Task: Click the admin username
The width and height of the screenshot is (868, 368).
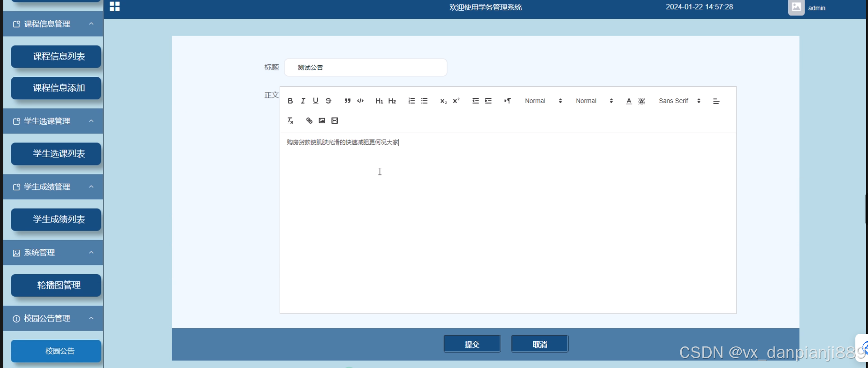Action: pyautogui.click(x=817, y=8)
